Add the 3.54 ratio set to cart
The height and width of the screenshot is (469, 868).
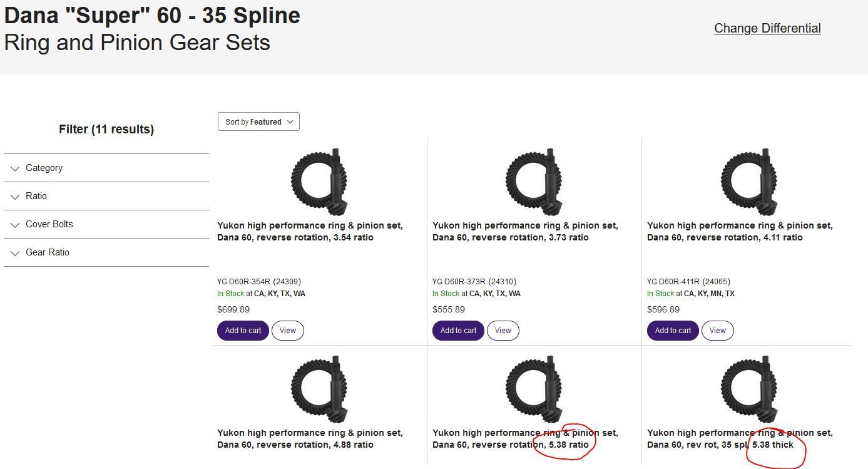point(243,331)
